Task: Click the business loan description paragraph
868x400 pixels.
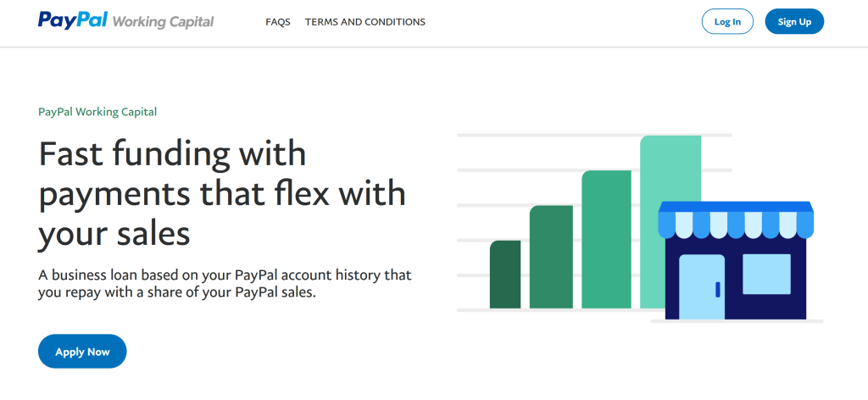Action: (225, 284)
